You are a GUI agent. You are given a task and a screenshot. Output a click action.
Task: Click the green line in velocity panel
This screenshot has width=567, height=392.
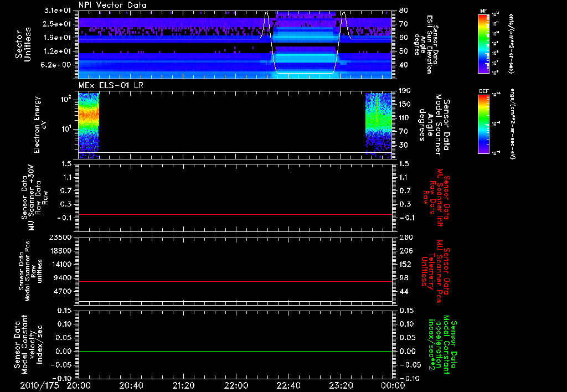click(x=235, y=352)
